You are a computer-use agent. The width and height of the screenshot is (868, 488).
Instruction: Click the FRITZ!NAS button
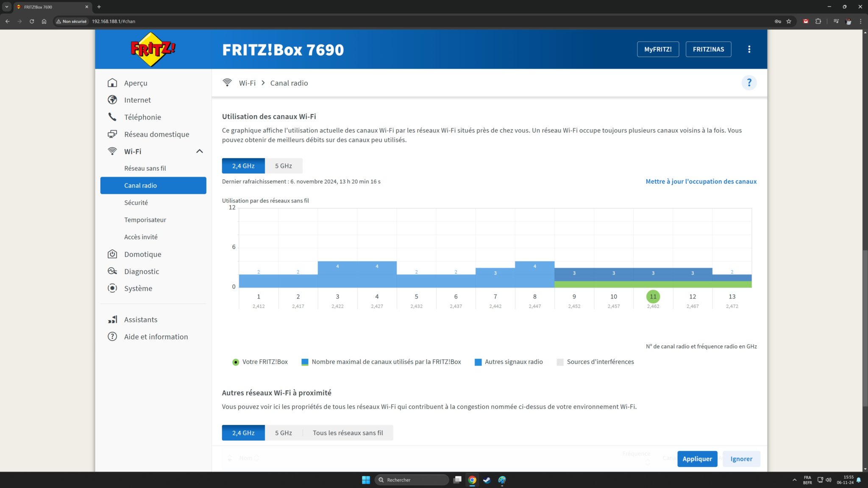[708, 49]
